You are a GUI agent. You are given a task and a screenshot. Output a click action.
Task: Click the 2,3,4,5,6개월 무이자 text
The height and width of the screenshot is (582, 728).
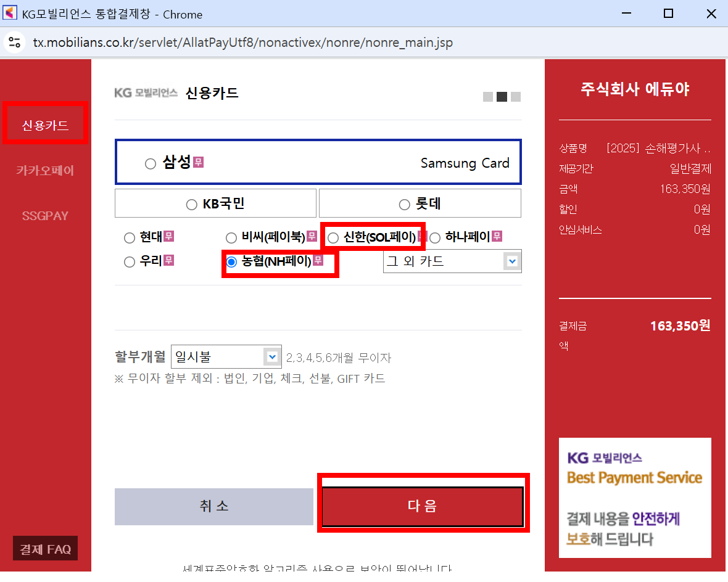pos(339,358)
